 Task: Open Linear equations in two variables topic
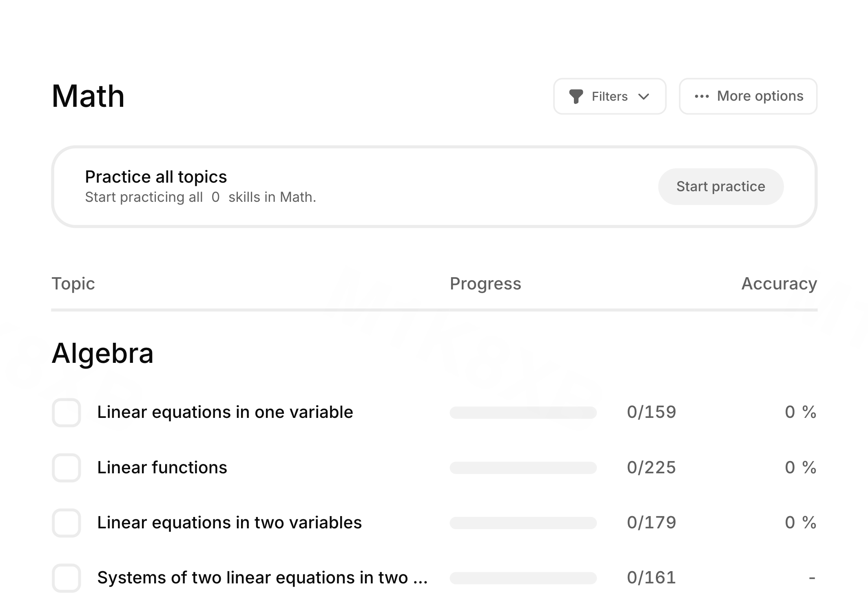[229, 522]
